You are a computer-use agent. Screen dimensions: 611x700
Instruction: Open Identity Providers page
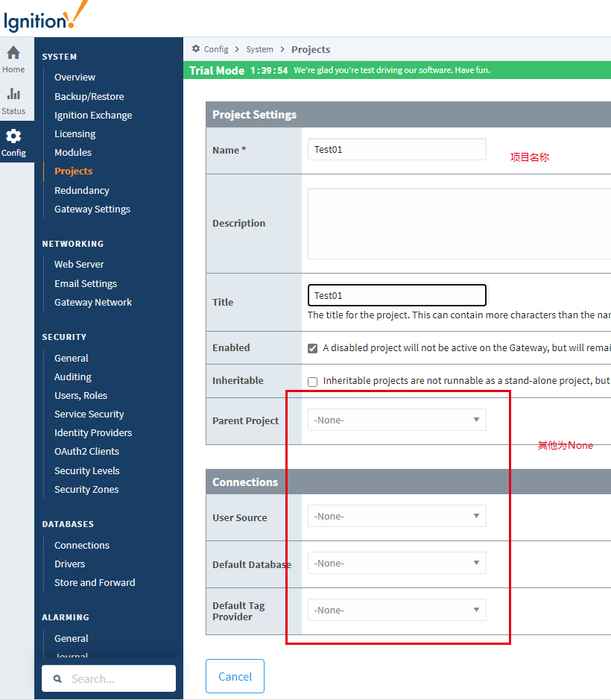point(93,432)
